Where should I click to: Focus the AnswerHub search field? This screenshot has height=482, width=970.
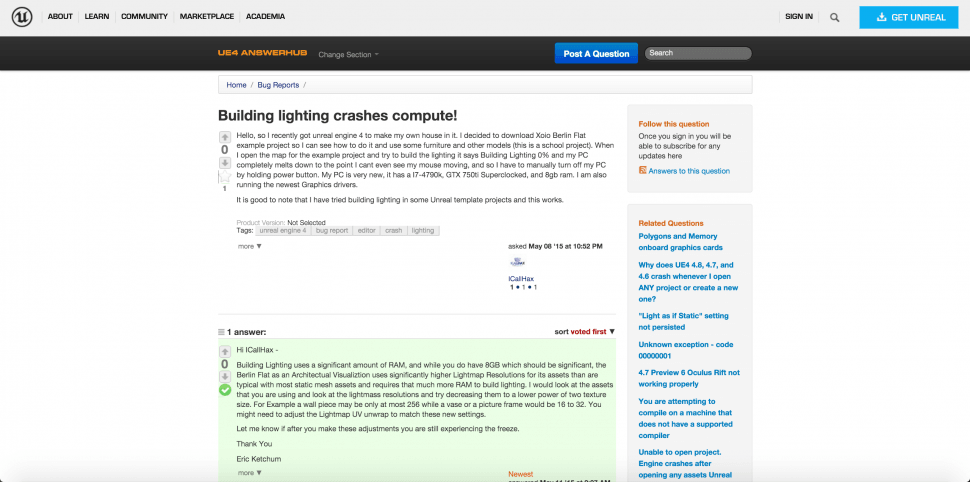(698, 53)
